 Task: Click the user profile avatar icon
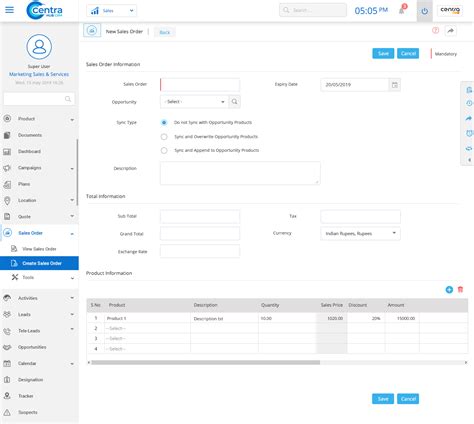(39, 47)
